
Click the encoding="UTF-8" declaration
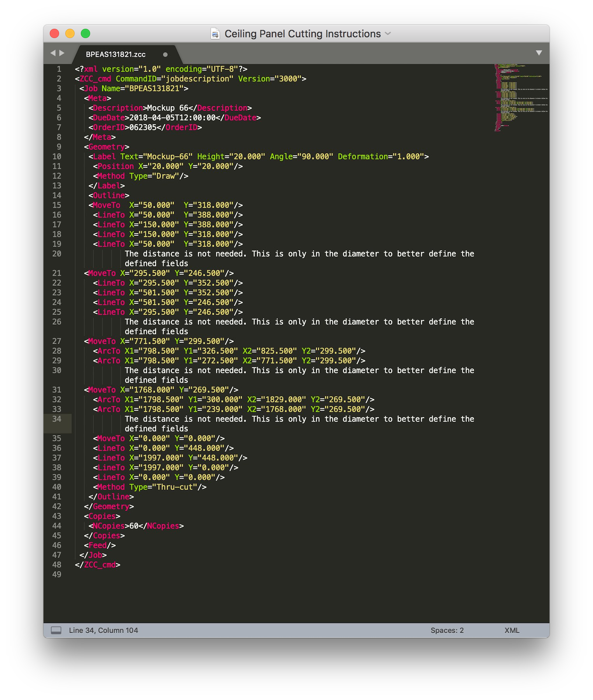click(x=202, y=69)
